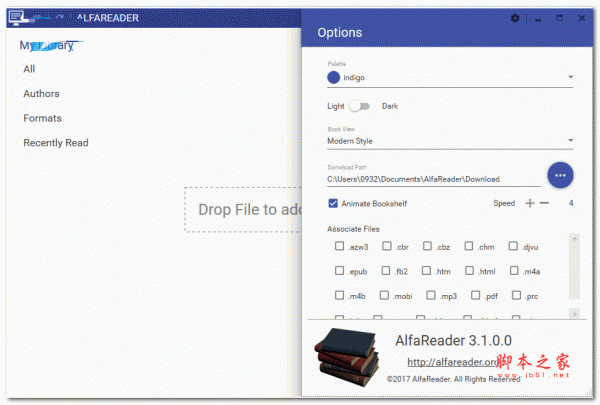
Task: Click the speed value 4
Action: pos(571,203)
